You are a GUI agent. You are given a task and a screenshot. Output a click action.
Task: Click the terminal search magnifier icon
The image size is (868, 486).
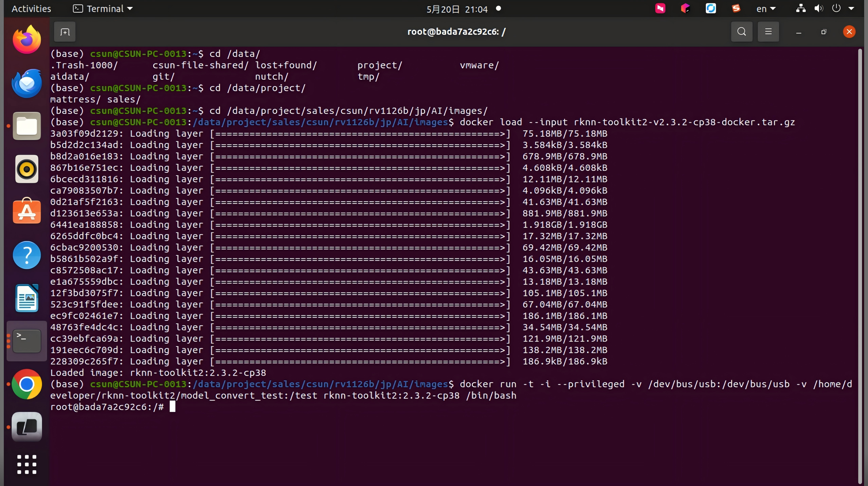(x=742, y=32)
